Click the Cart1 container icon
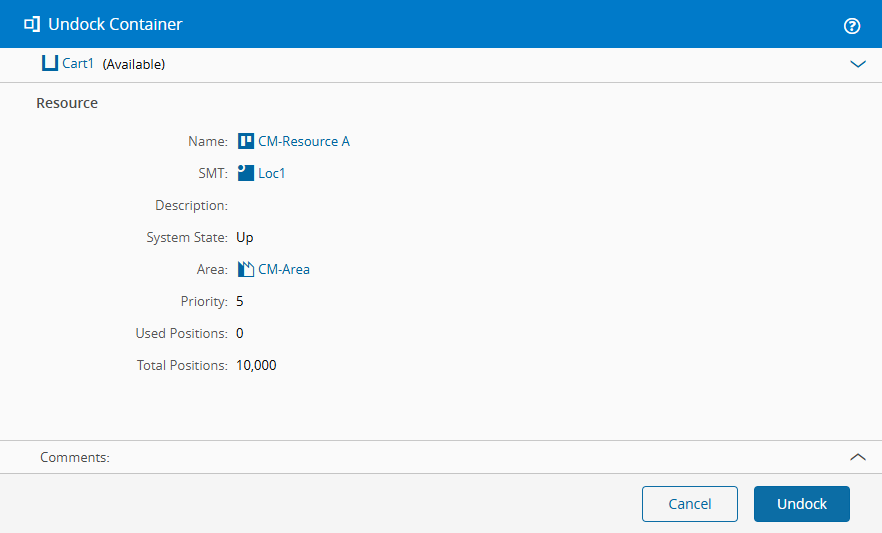The width and height of the screenshot is (882, 533). [x=50, y=64]
